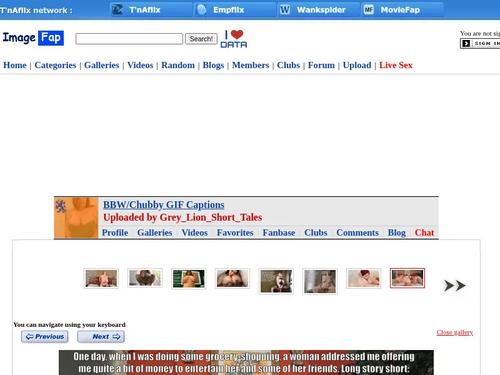The width and height of the screenshot is (500, 375).
Task: Click the ImageFap logo
Action: point(33,38)
